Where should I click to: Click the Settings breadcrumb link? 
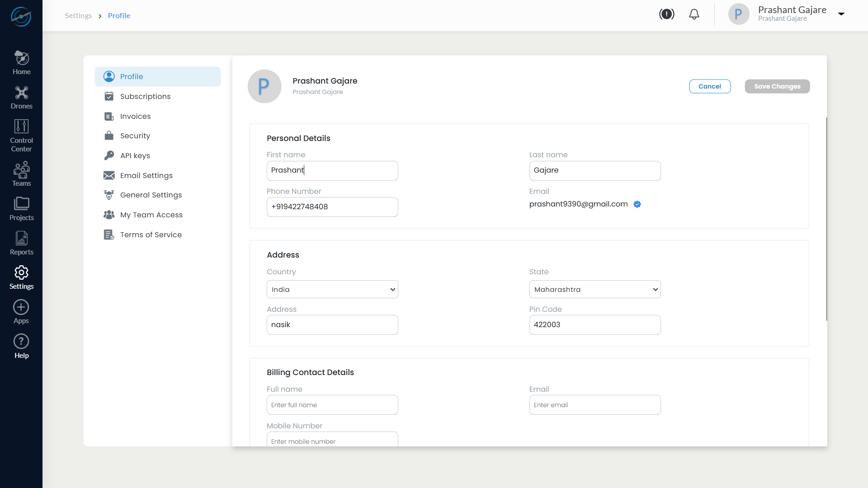78,16
